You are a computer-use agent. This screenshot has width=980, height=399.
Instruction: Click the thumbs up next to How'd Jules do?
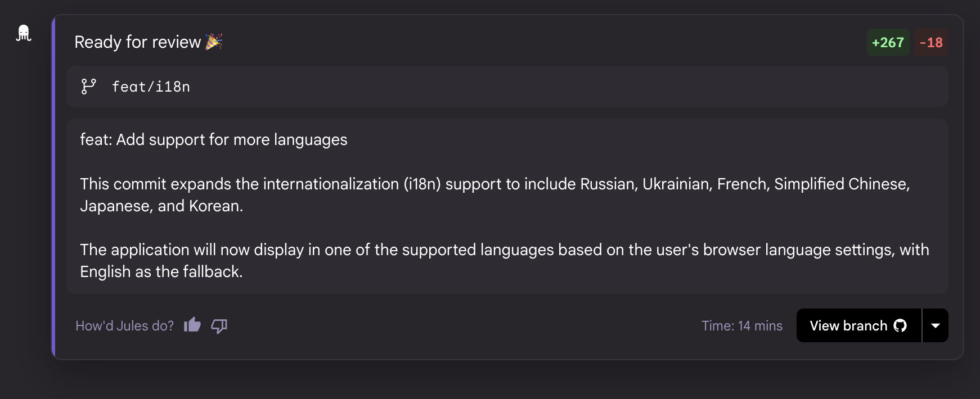coord(192,325)
